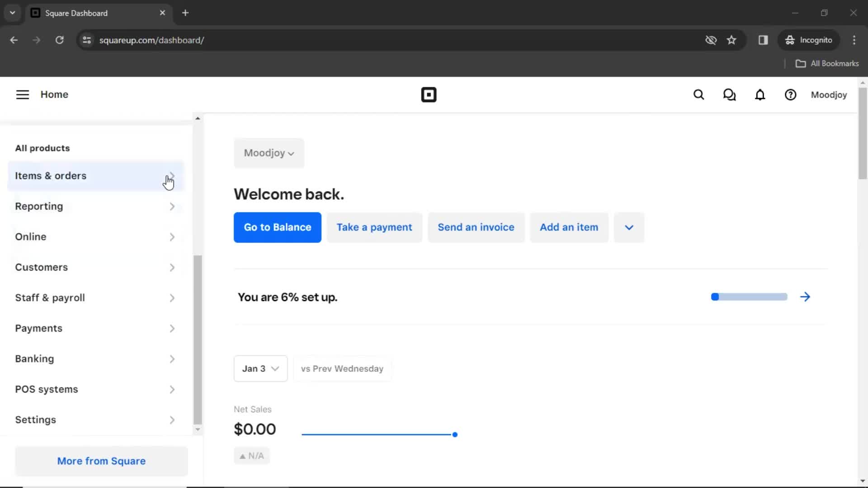Click the Send an invoice button

point(476,227)
